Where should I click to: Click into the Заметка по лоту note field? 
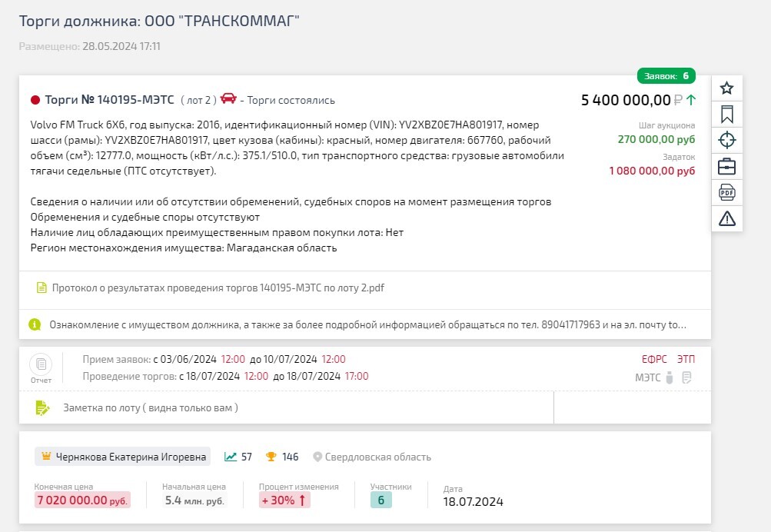(x=286, y=407)
